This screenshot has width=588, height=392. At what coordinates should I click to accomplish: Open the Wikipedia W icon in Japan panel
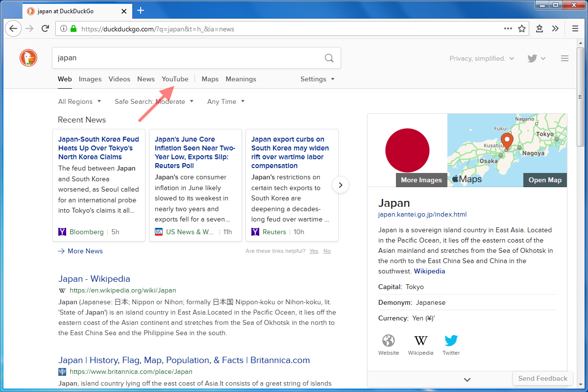tap(420, 341)
